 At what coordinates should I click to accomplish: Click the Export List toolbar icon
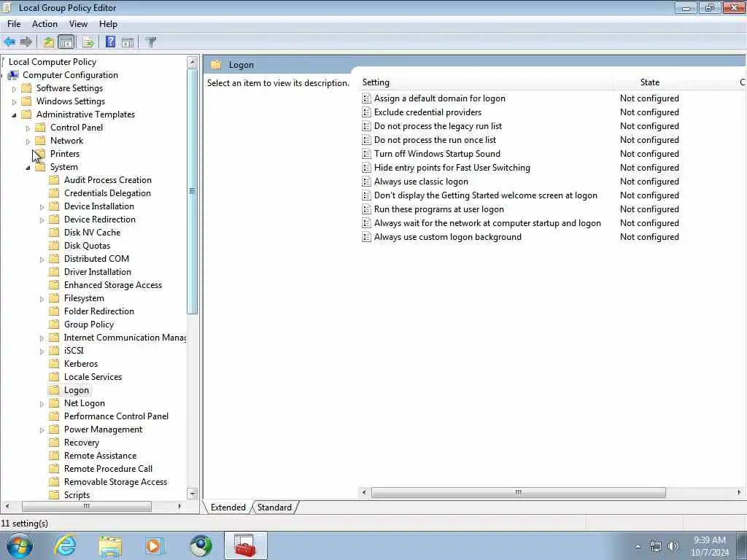[x=88, y=42]
